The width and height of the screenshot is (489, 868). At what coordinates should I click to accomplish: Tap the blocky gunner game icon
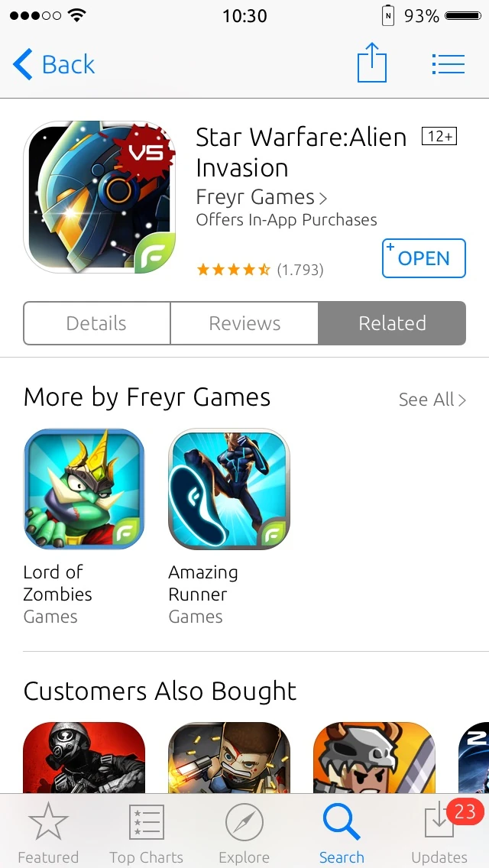(x=229, y=757)
